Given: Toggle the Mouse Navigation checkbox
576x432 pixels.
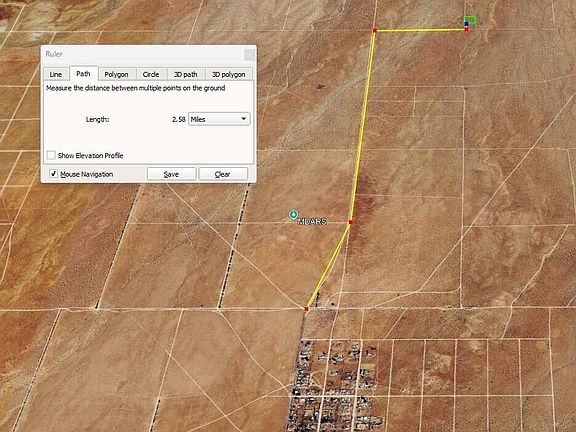Looking at the screenshot, I should click(x=53, y=174).
